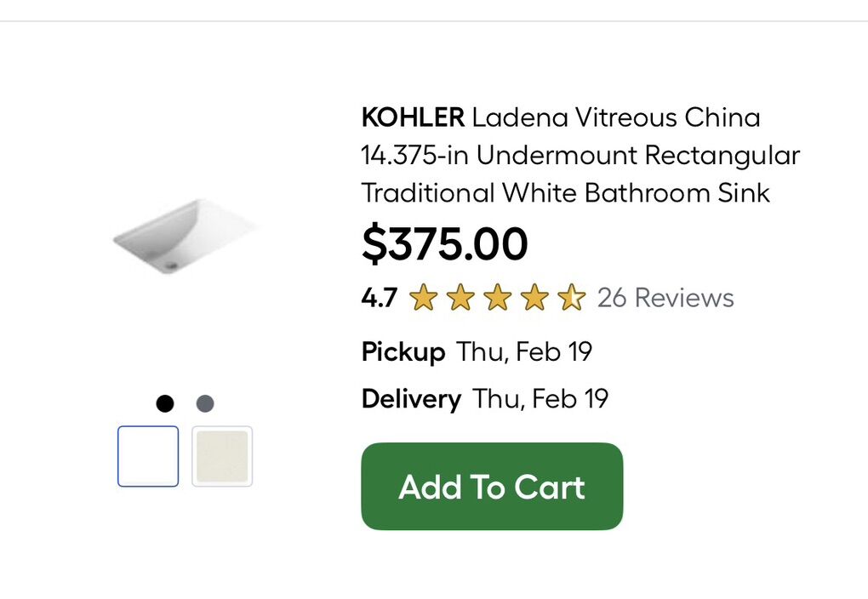Click the KOHLER brand name

pyautogui.click(x=413, y=117)
